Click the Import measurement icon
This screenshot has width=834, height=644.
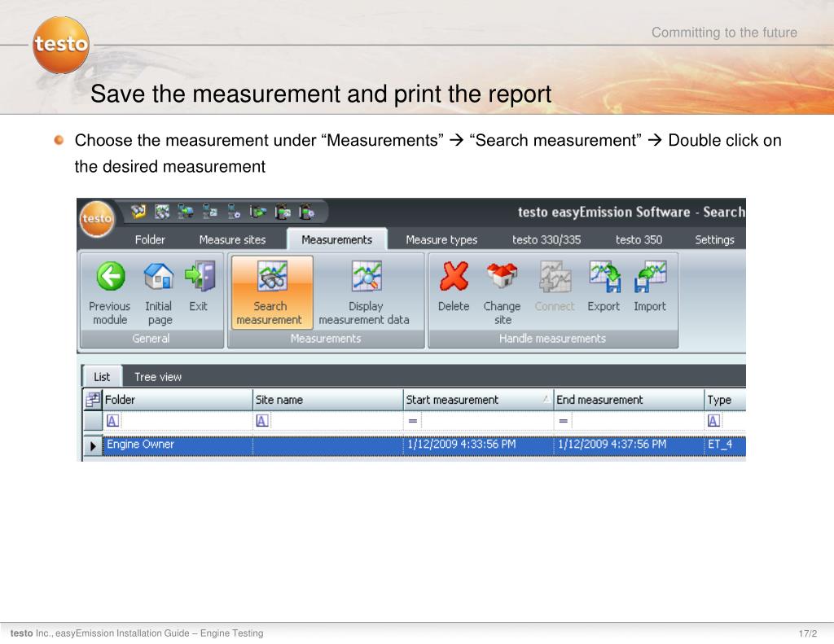tap(650, 276)
